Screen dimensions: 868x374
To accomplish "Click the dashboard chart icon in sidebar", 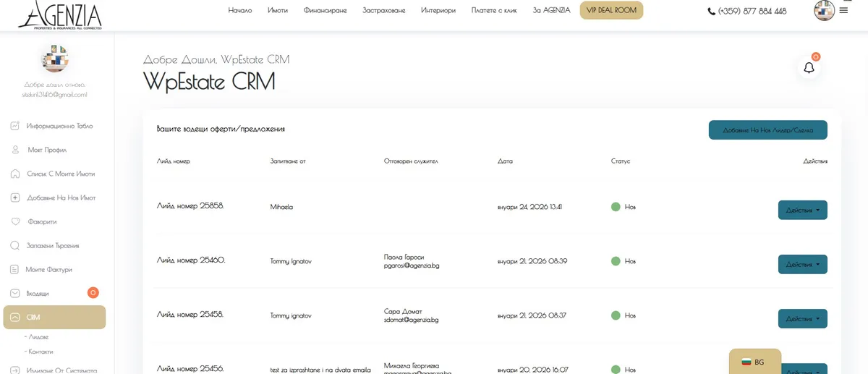I will pos(15,126).
